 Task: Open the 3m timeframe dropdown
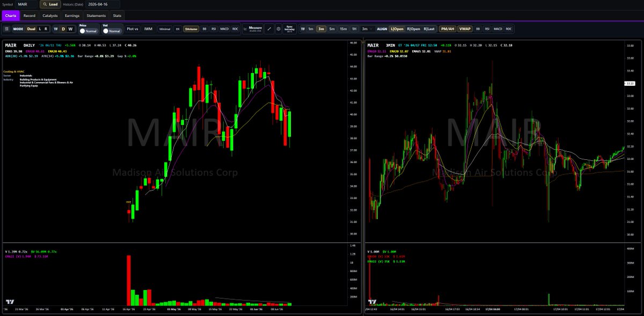(x=367, y=29)
